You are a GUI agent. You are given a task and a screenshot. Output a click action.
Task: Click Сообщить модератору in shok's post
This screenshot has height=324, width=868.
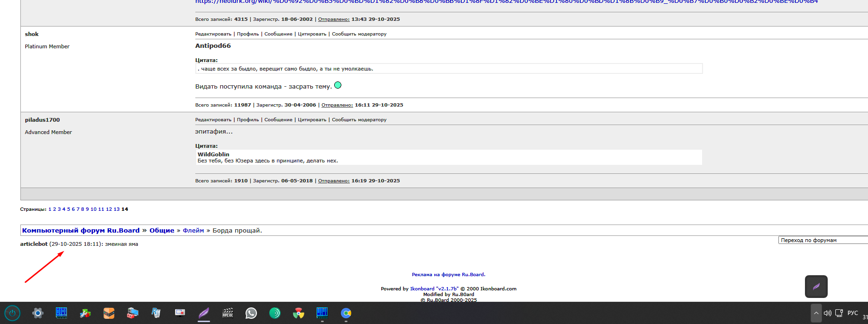tap(359, 34)
